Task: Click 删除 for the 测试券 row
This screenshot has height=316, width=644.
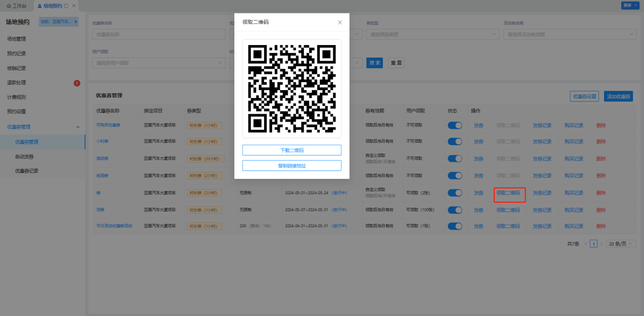Action: [x=601, y=158]
